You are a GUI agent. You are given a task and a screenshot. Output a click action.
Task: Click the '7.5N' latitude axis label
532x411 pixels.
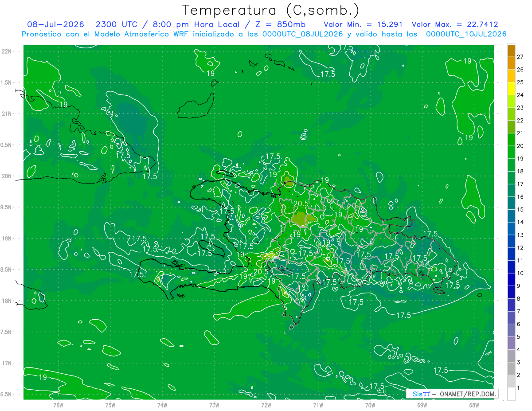coord(6,332)
